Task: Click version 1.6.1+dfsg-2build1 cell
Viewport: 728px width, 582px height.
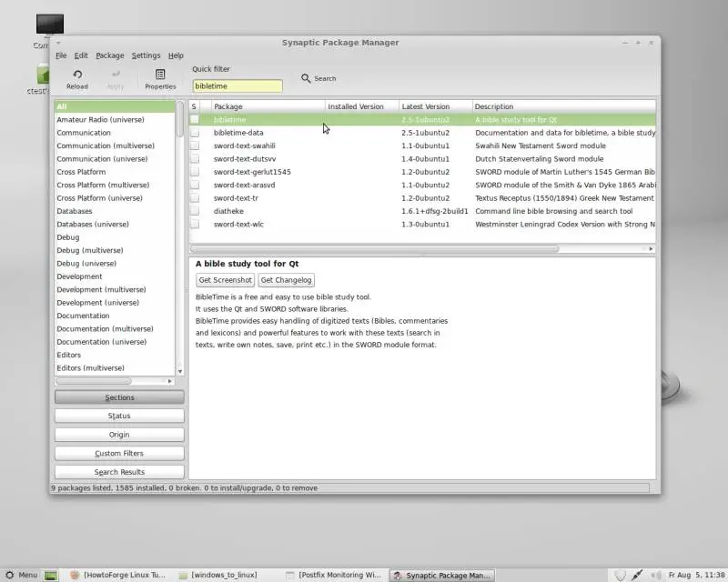Action: coord(435,211)
